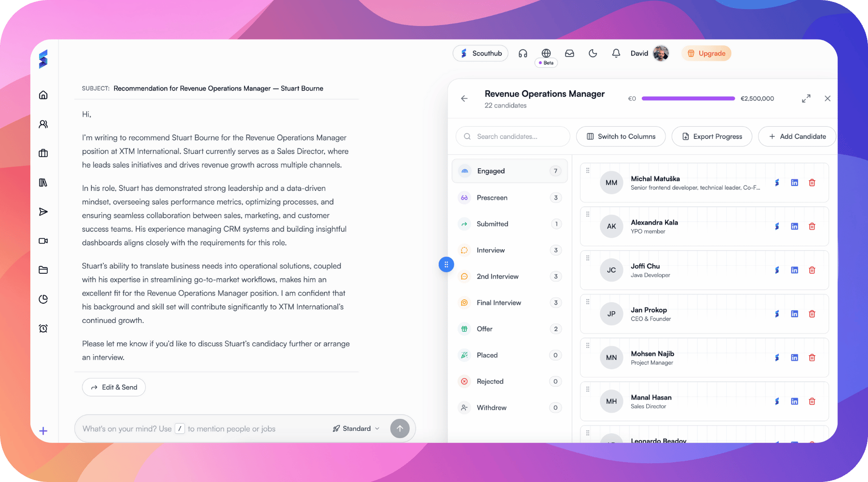Expand the candidate panel to fullscreen
The width and height of the screenshot is (868, 482).
(806, 98)
